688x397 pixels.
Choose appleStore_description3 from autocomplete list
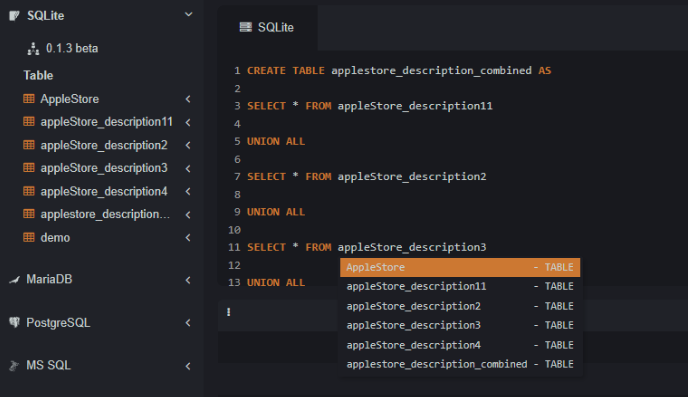(460, 325)
